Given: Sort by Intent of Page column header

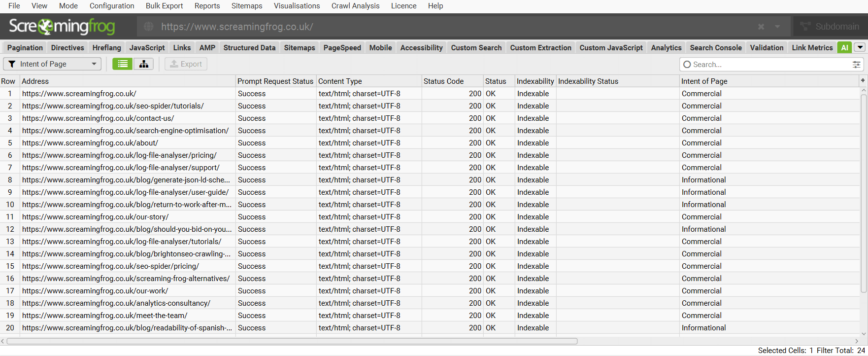Looking at the screenshot, I should pos(769,81).
